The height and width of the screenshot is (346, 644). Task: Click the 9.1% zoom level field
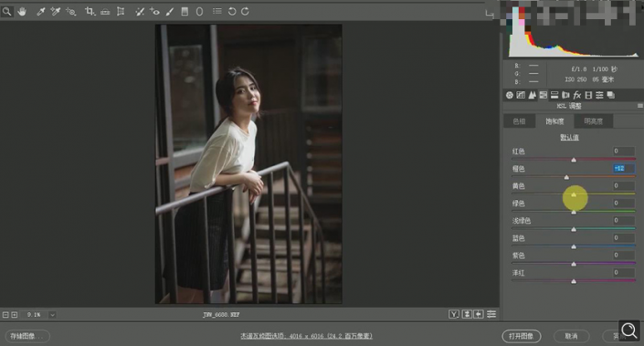click(x=34, y=315)
